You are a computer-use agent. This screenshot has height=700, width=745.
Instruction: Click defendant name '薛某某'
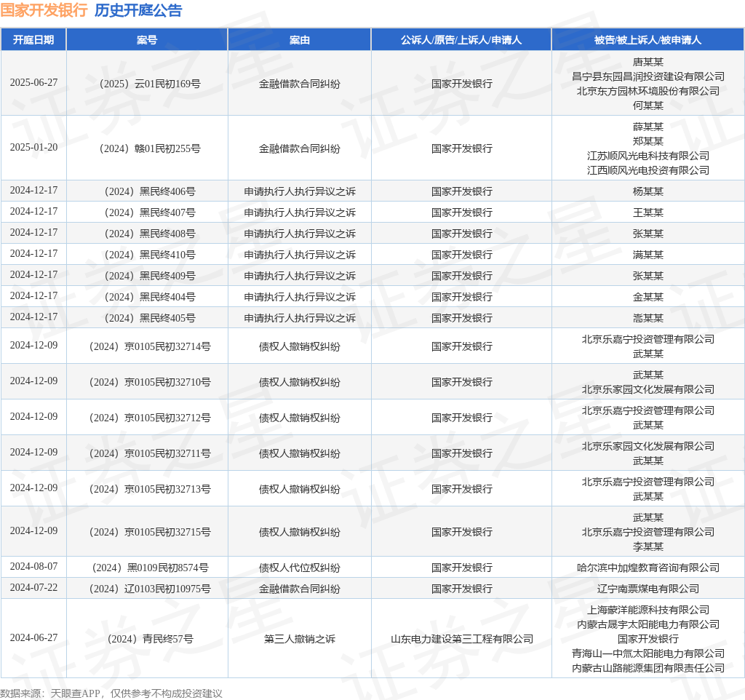(x=648, y=127)
